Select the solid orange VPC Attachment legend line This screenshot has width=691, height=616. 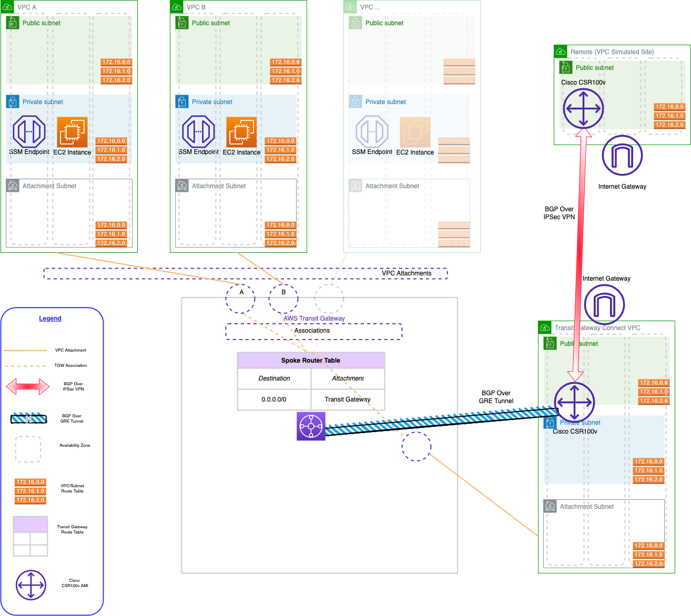[x=25, y=350]
